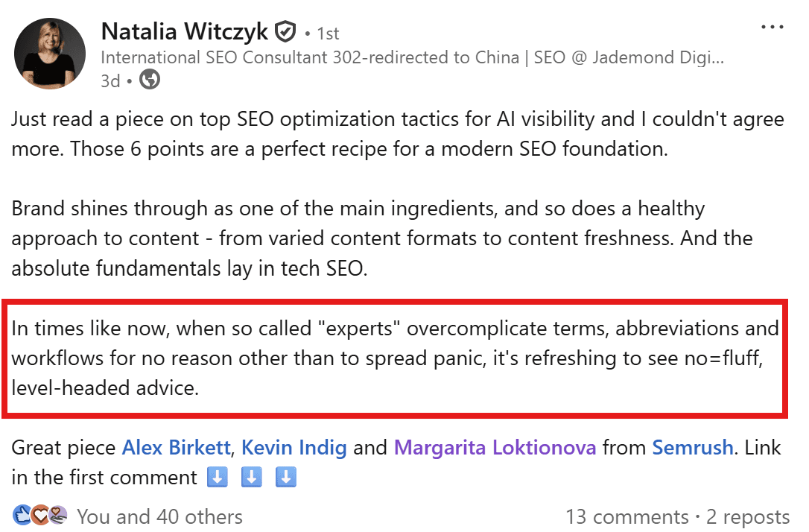This screenshot has height=532, width=809.
Task: Click the blue thumbs-up like reaction icon
Action: (21, 516)
